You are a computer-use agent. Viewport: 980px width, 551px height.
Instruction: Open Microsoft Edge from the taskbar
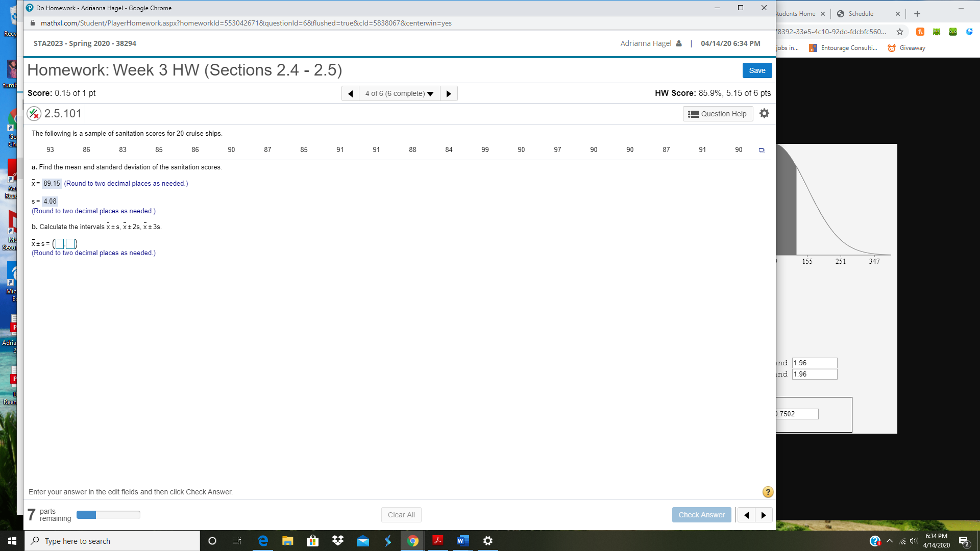tap(263, 540)
